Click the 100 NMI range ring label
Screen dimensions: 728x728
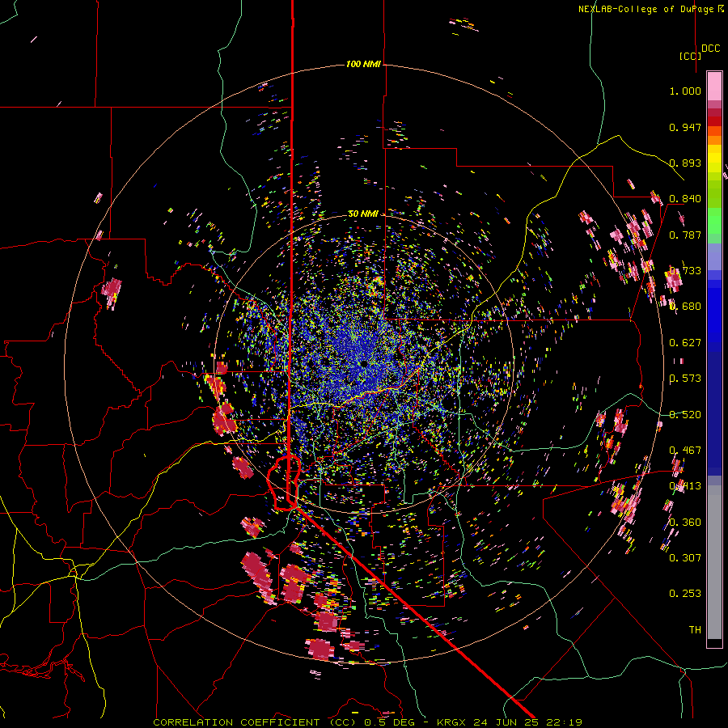[x=363, y=64]
